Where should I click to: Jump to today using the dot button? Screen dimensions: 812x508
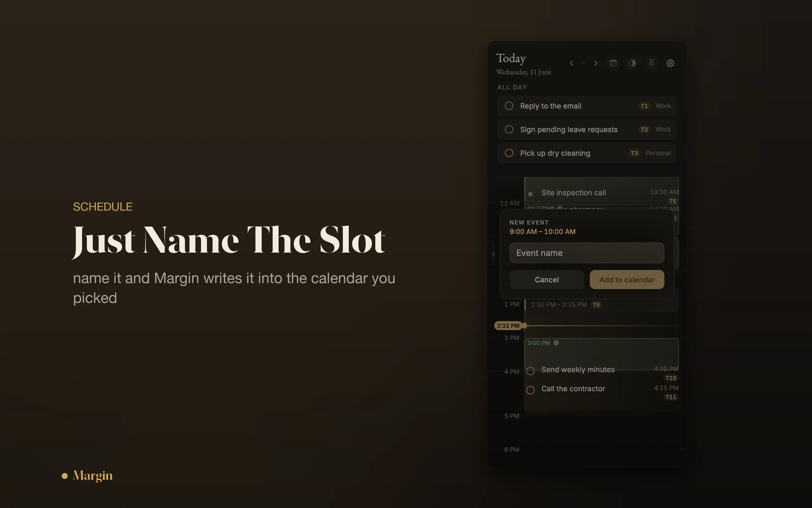pos(584,63)
